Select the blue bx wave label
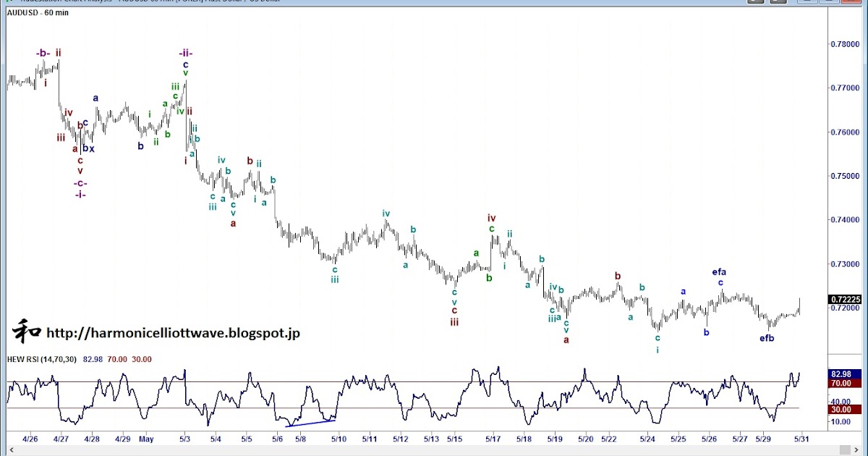868x456 pixels. tap(88, 148)
